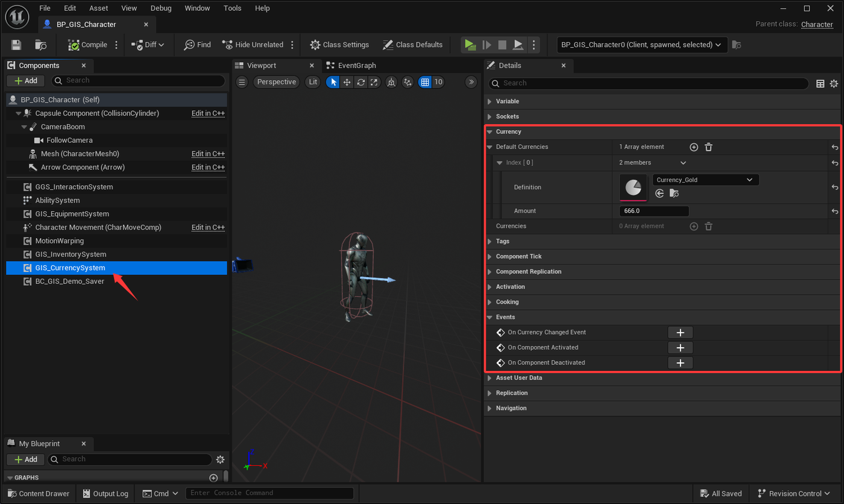Collapse the CameraBoom tree node
This screenshot has height=504, width=844.
coord(24,127)
